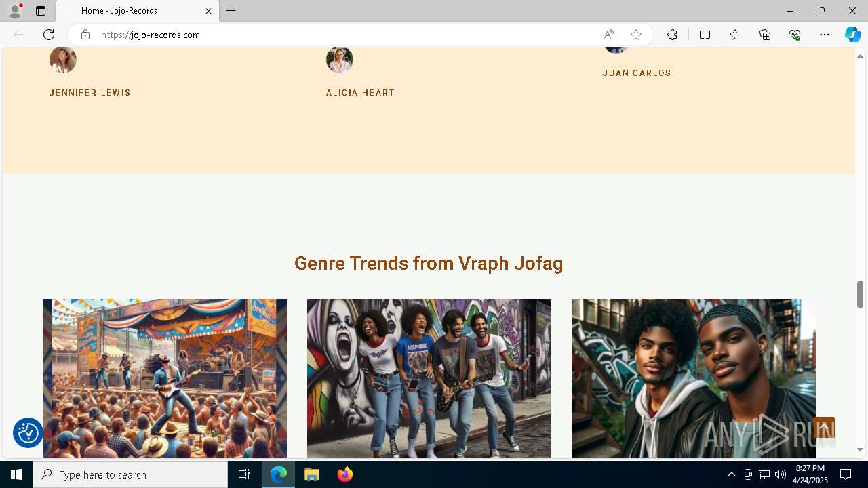Open Windows Start menu
868x488 pixels.
coord(16,474)
